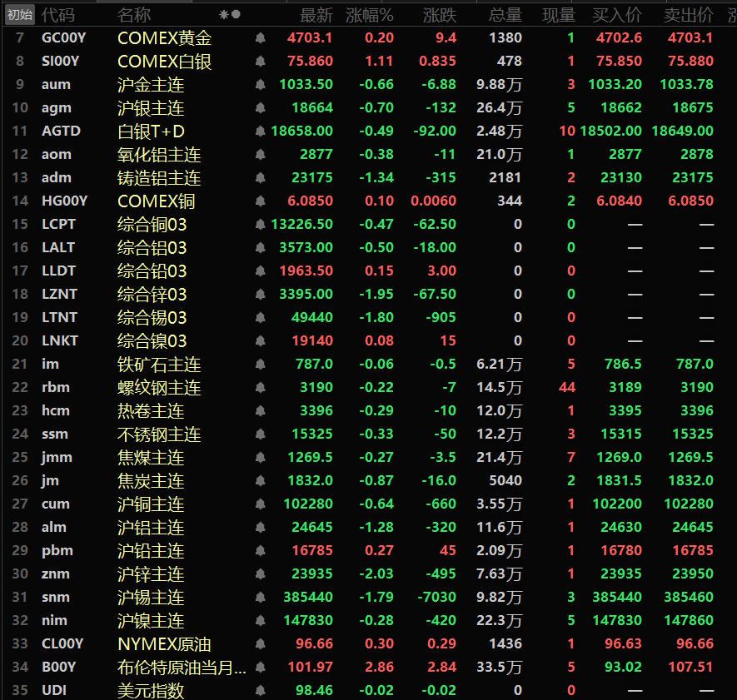The width and height of the screenshot is (737, 700).
Task: Toggle alert bell for COMEX白银
Action: [x=260, y=62]
